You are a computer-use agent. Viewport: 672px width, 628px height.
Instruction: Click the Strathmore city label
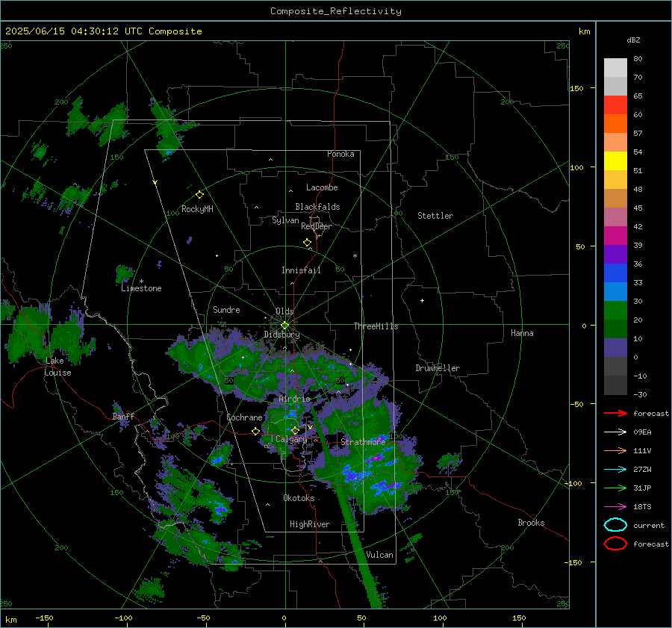pos(363,442)
